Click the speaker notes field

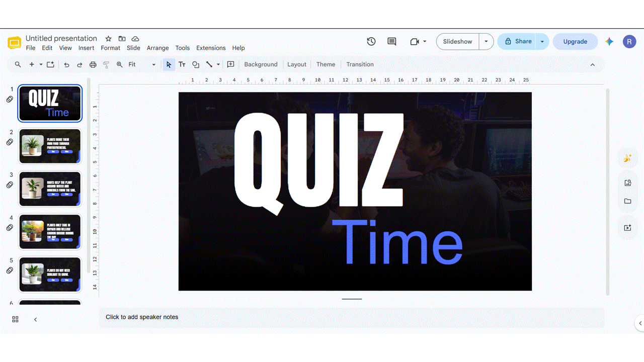(x=351, y=317)
